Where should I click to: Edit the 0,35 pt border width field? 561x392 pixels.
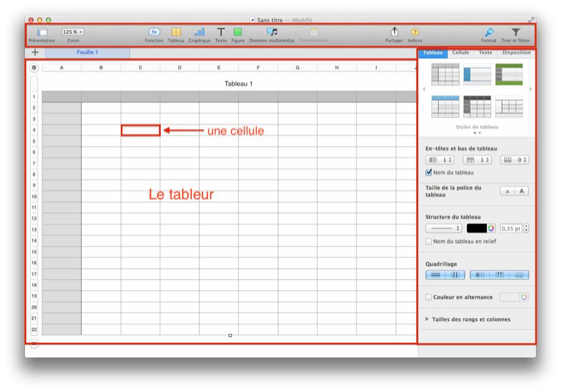click(511, 228)
